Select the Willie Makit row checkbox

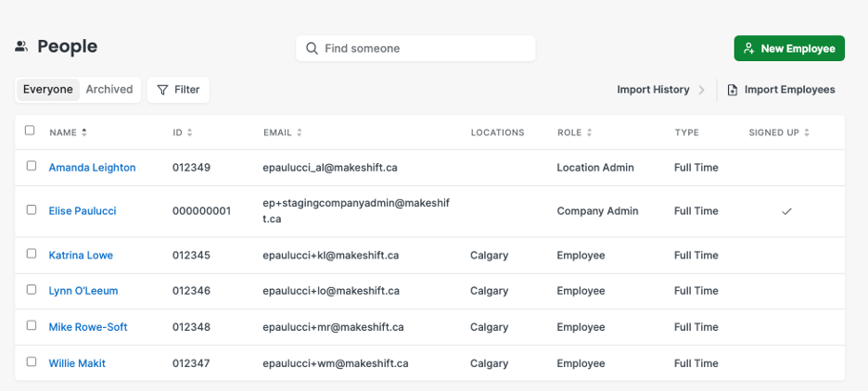click(x=32, y=361)
